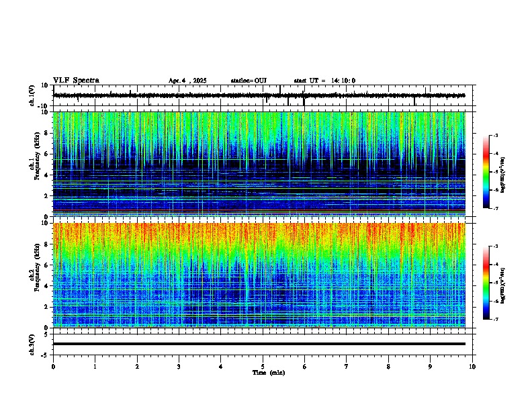Click the ch.2 "Frequency (kHz)" axis label
The width and height of the screenshot is (532, 411).
[37, 267]
